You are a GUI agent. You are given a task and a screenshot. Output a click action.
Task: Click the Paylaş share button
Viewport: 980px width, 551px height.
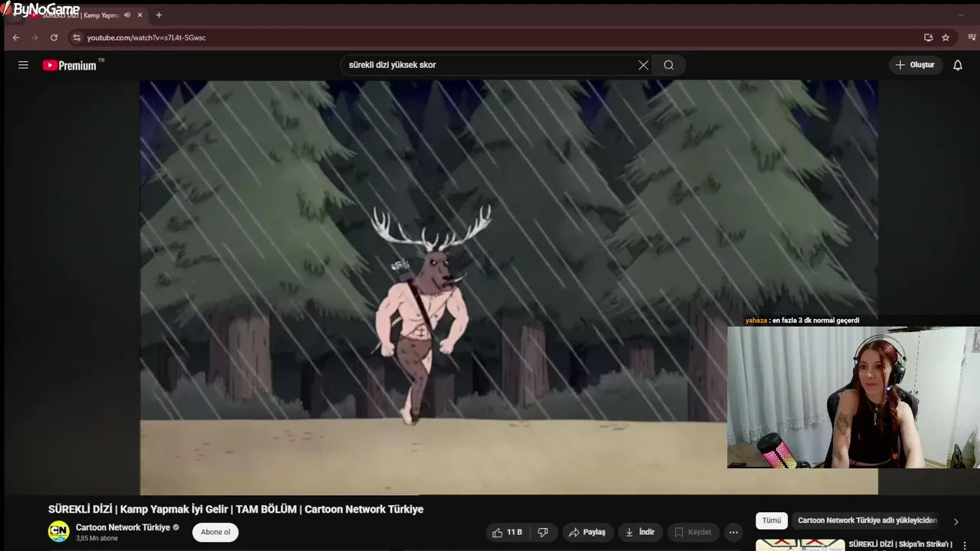(587, 533)
